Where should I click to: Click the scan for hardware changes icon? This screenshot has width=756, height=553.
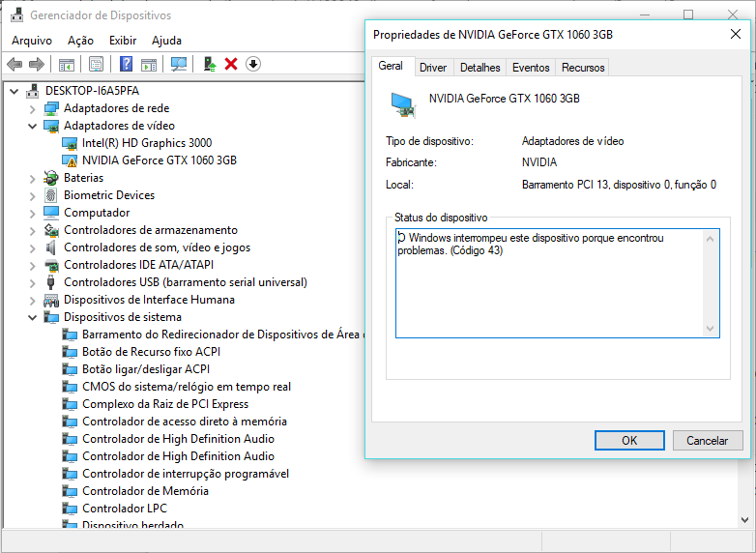[x=179, y=64]
